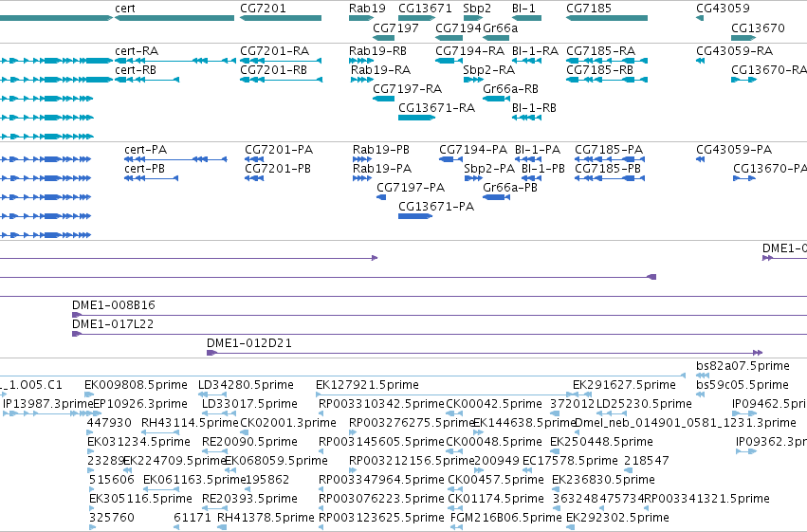807x532 pixels.
Task: Select BAC clone DME1-017L22
Action: coord(113,324)
